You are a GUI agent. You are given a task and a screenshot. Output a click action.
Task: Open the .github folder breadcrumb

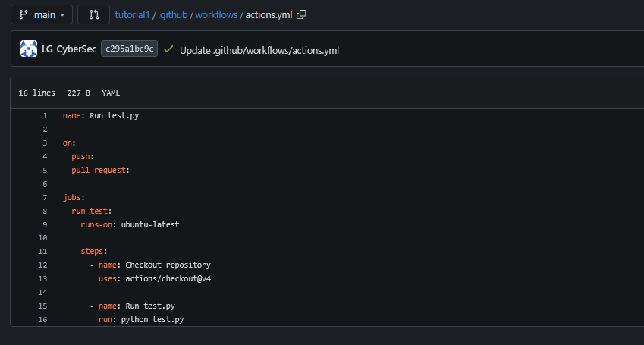pyautogui.click(x=172, y=14)
